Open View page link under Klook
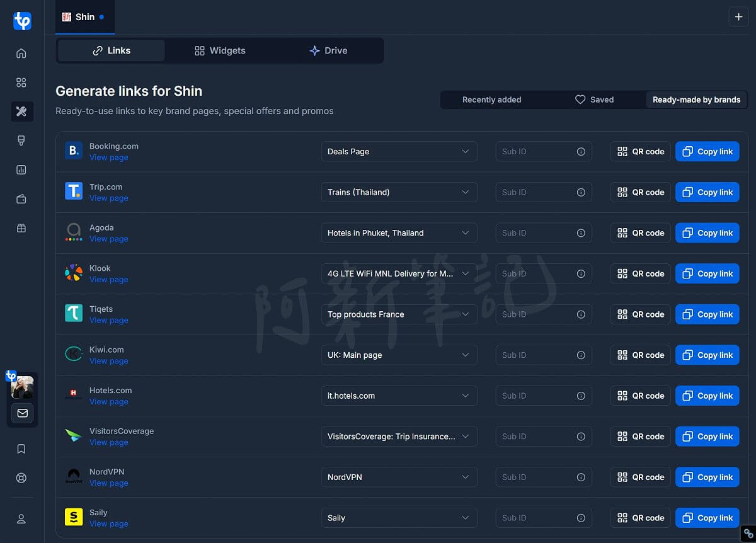Viewport: 756px width, 543px height. [108, 280]
